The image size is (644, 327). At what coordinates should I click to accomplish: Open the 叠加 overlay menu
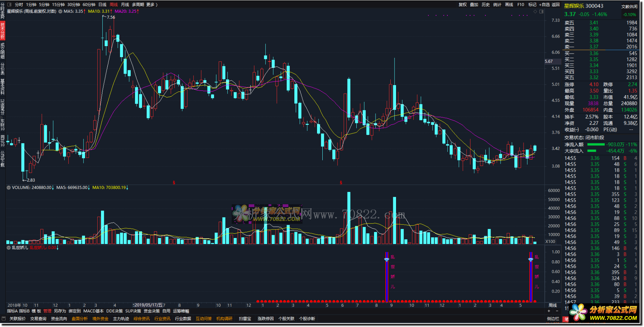(x=474, y=5)
